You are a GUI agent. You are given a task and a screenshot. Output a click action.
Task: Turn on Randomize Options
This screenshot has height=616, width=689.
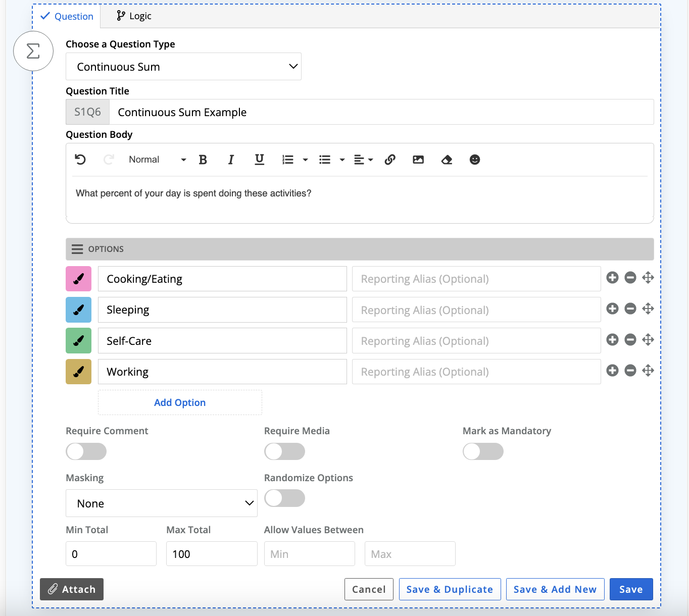point(285,498)
